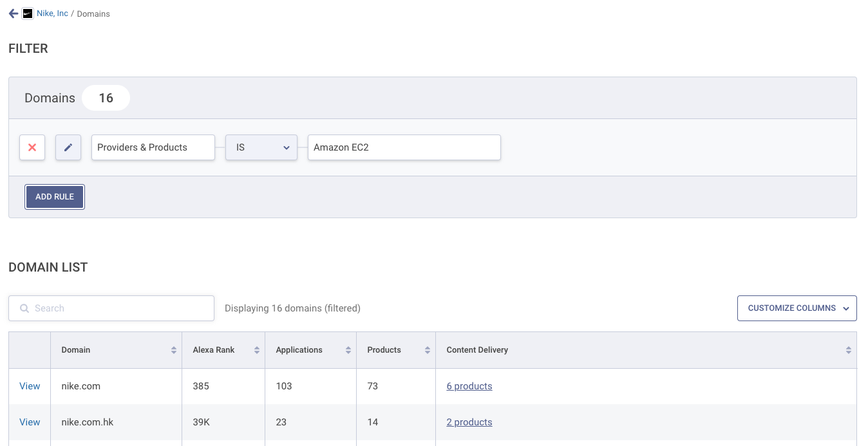The image size is (868, 446).
Task: Sort by the Content Delivery column arrows
Action: click(x=849, y=350)
